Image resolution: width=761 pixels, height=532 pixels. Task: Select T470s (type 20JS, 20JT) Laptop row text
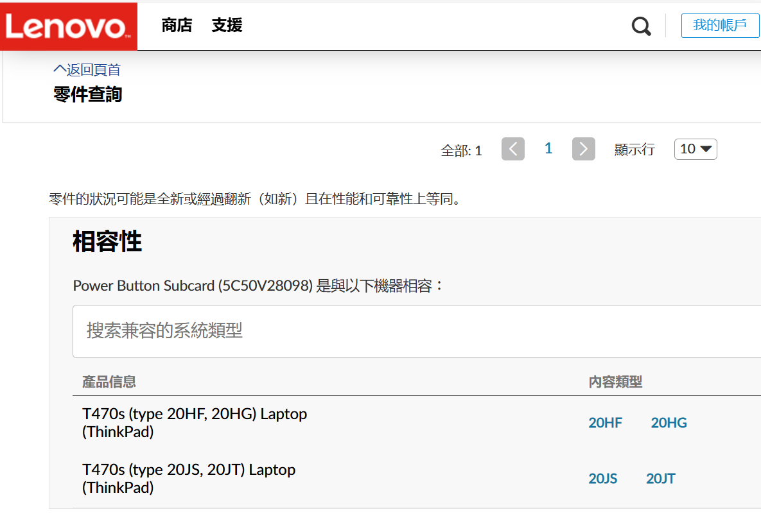tap(189, 478)
